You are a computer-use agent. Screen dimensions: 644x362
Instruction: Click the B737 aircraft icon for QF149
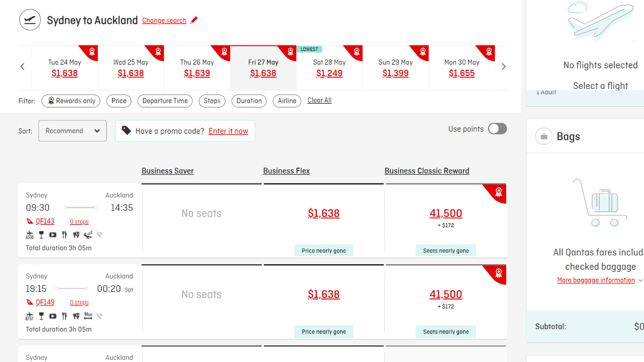[x=30, y=316]
